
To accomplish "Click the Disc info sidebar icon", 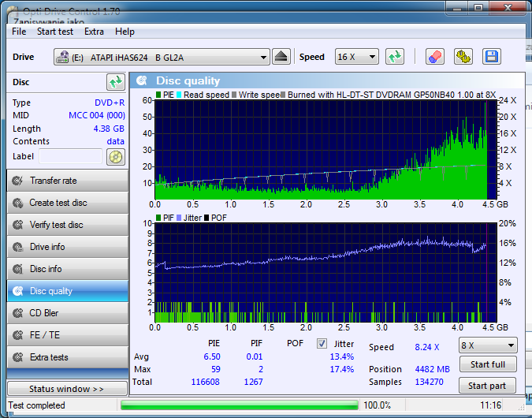I will [17, 269].
